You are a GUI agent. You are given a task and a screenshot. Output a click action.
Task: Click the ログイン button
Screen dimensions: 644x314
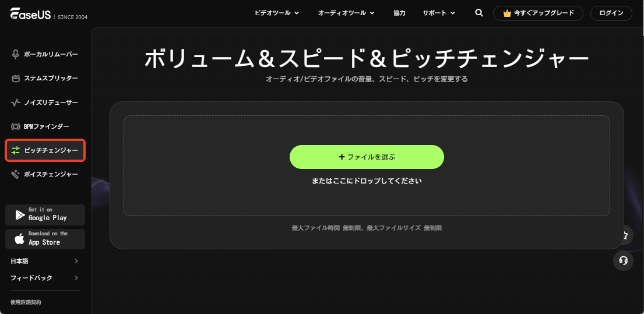coord(611,13)
